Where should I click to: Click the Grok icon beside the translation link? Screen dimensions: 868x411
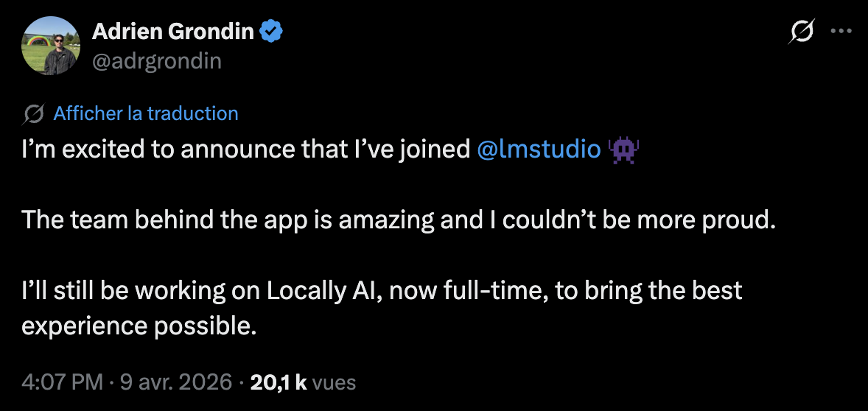click(33, 114)
